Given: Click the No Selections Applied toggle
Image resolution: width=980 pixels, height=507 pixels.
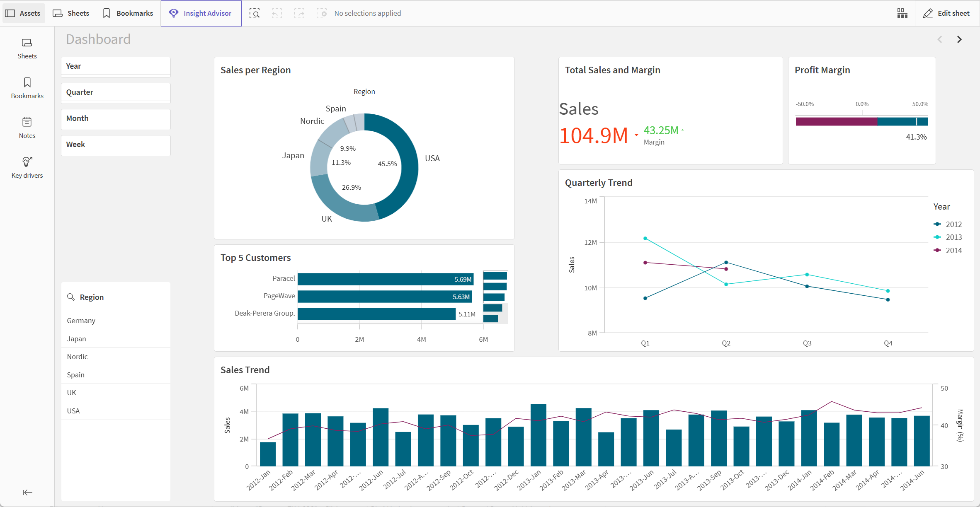Looking at the screenshot, I should coord(367,12).
